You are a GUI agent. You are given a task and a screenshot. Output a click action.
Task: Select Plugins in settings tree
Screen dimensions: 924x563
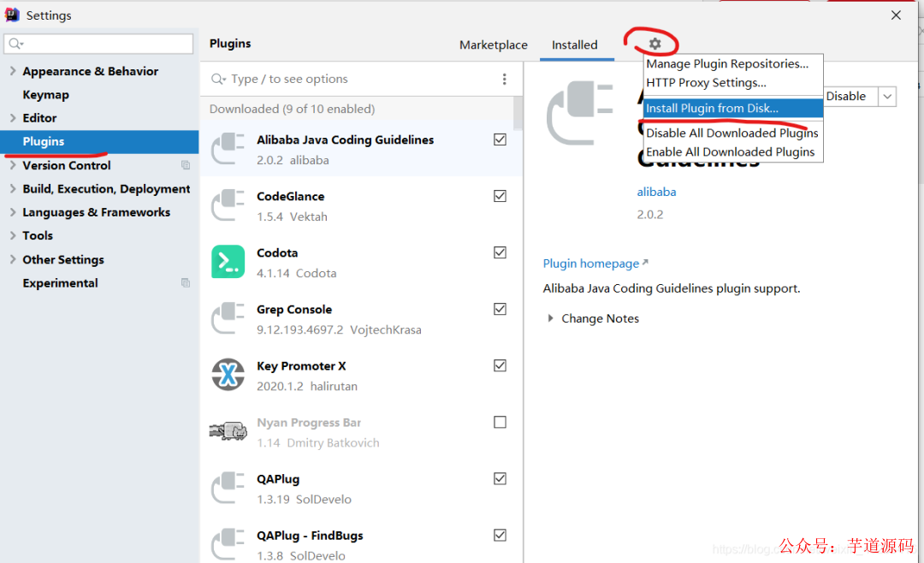pyautogui.click(x=99, y=141)
